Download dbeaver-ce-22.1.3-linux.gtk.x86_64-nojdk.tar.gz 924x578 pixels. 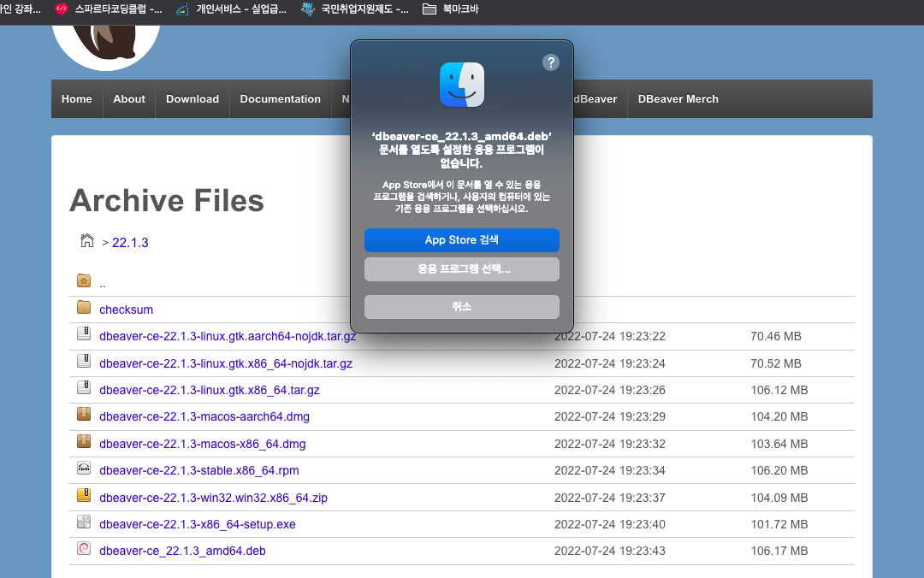click(x=226, y=363)
